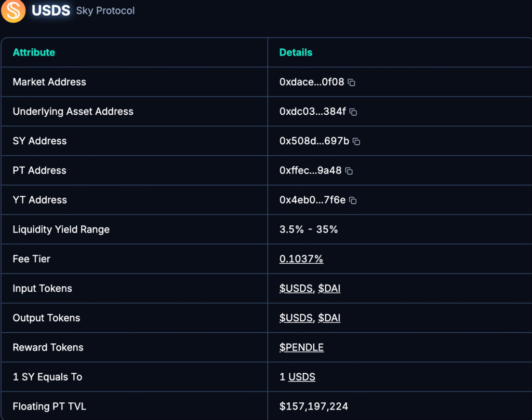Click the USDS token logo
Screen dimensions: 532x420
[13, 11]
